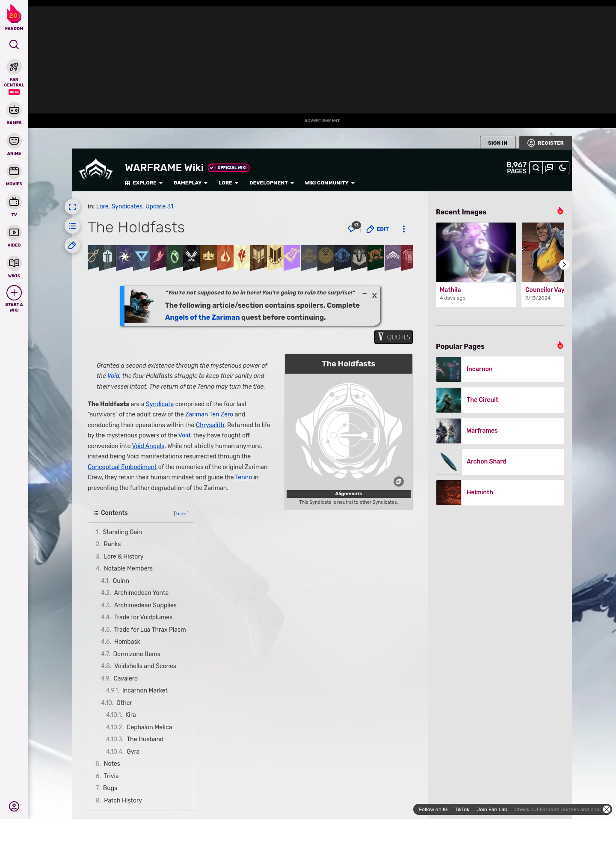Open the Wikis book icon
616x856 pixels.
tap(14, 263)
